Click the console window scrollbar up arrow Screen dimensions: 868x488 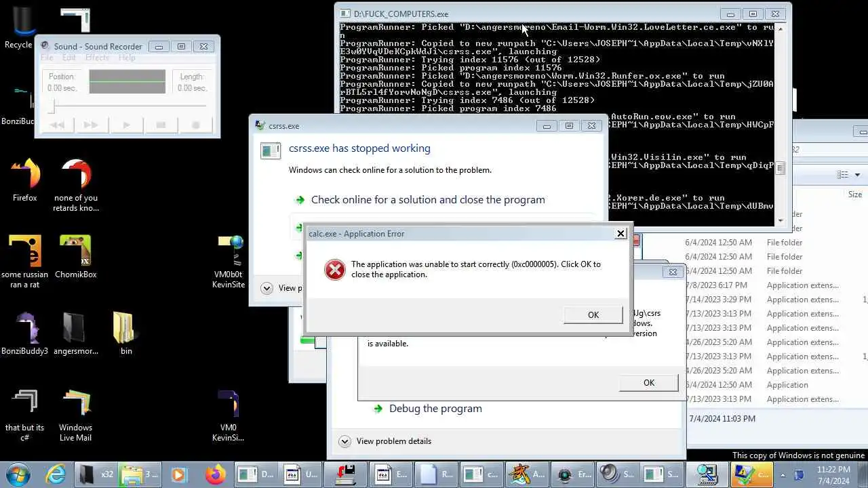pyautogui.click(x=781, y=28)
